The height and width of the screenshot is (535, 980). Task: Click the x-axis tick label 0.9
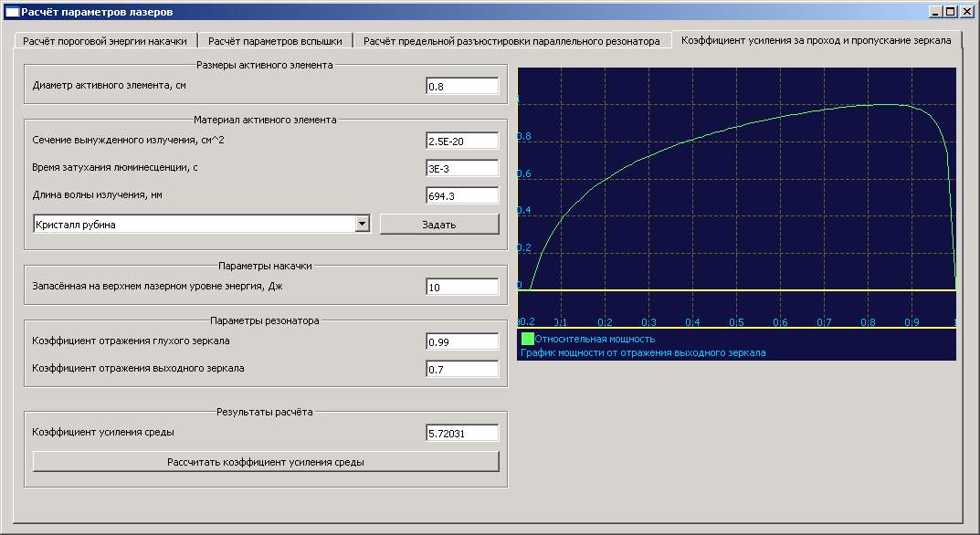point(912,322)
